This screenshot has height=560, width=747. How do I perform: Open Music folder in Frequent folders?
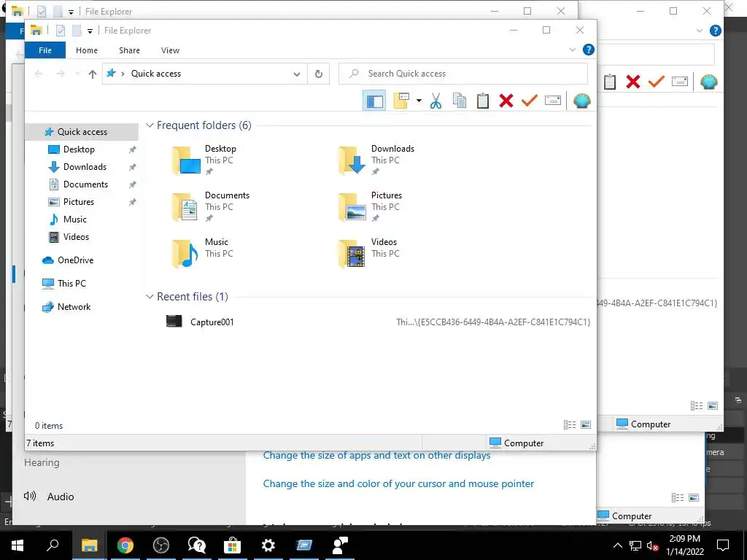click(204, 253)
